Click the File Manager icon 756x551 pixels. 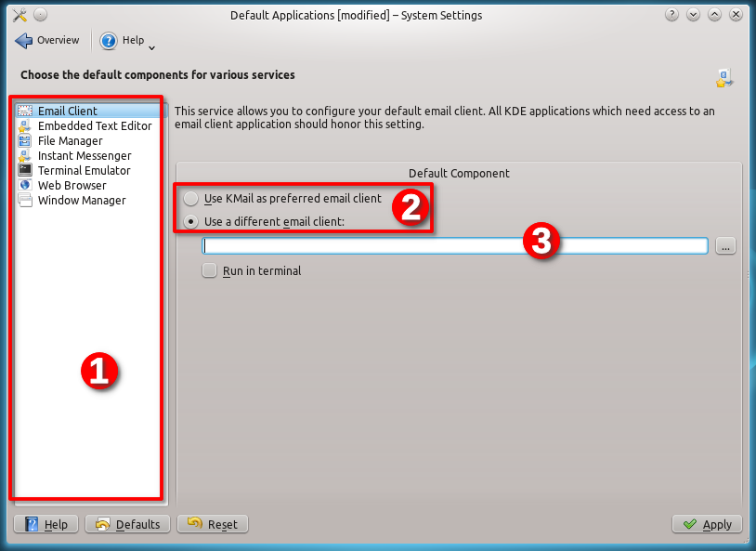point(25,140)
